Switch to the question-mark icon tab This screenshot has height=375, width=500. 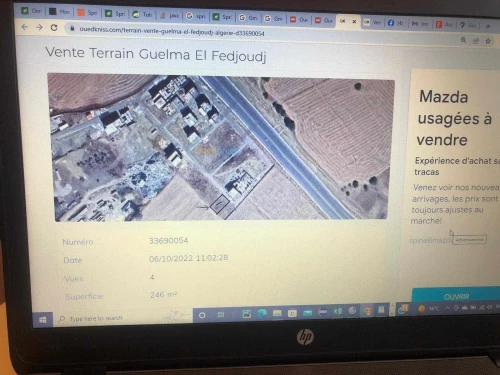468,25
